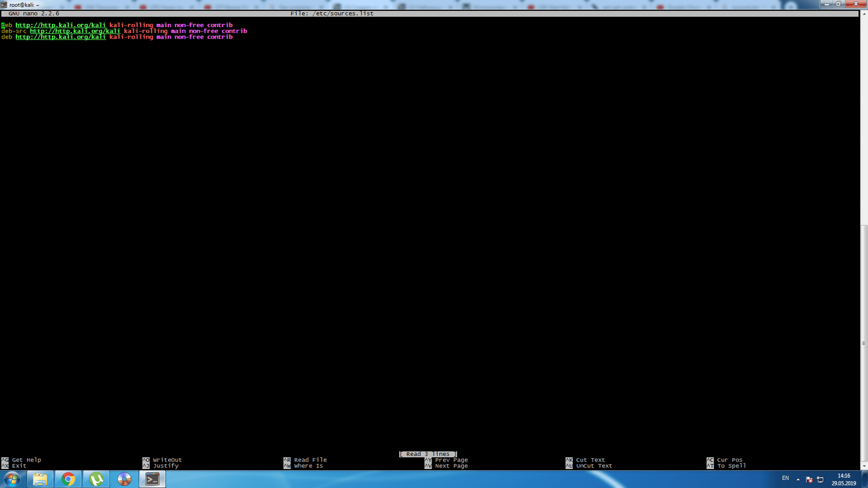Click 'contrib' on the deb-src line
868x488 pixels.
234,31
